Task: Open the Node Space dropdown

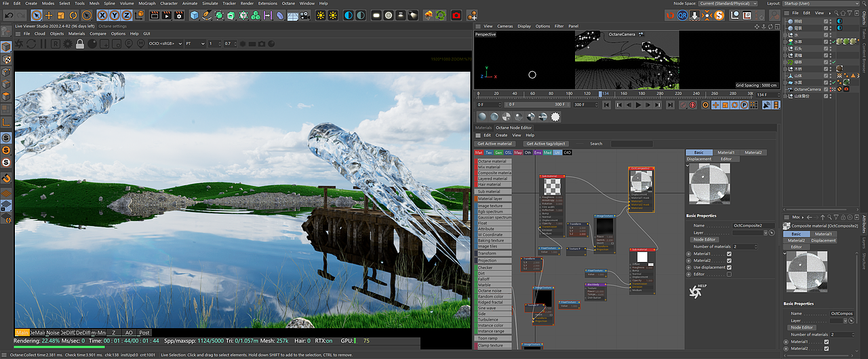Action: 730,3
